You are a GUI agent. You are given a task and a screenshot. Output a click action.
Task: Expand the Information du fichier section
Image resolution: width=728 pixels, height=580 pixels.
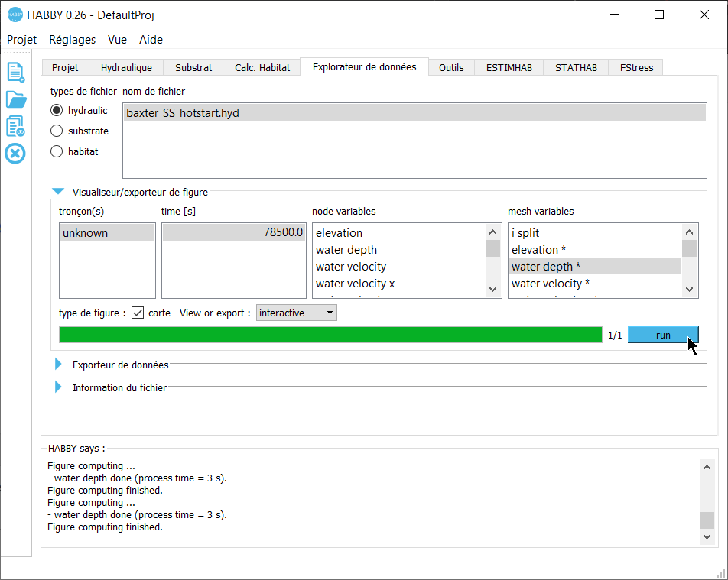coord(58,387)
